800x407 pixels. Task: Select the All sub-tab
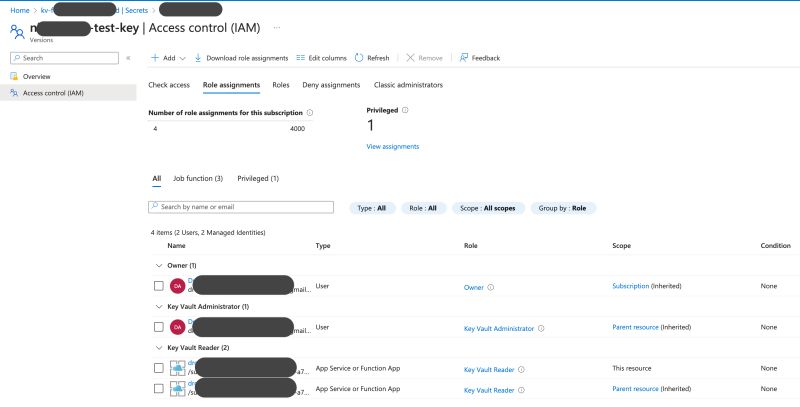pos(157,179)
